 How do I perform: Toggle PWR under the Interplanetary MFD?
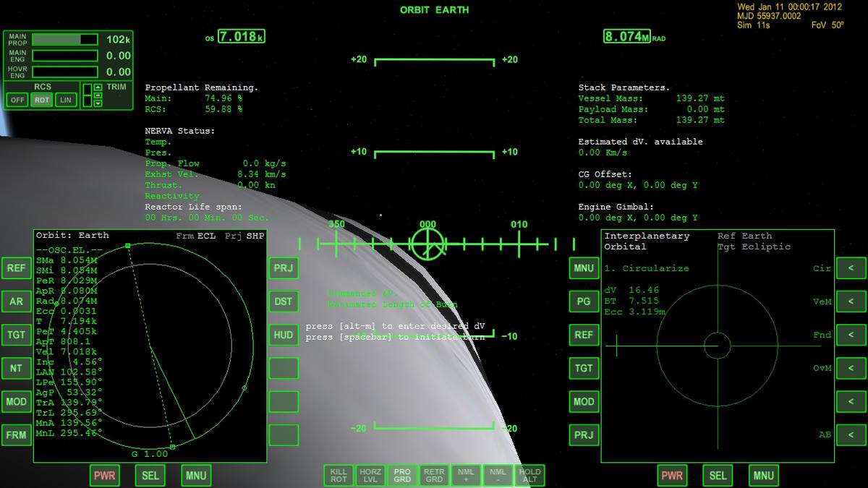click(672, 475)
